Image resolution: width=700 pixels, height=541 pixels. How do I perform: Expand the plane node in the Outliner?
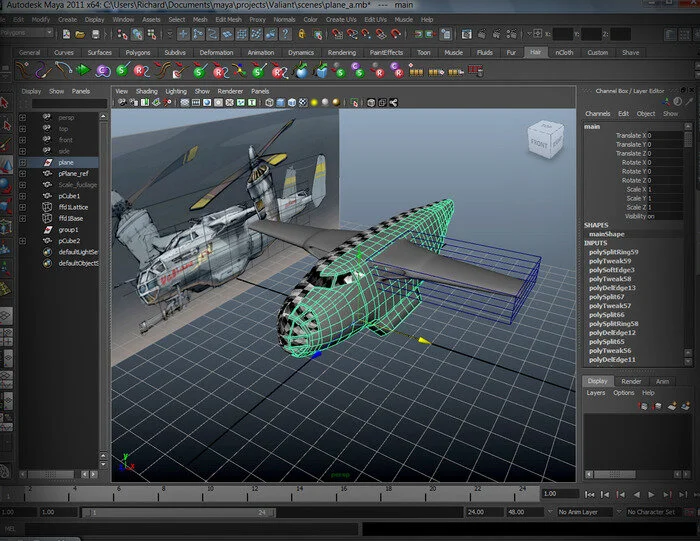click(23, 162)
